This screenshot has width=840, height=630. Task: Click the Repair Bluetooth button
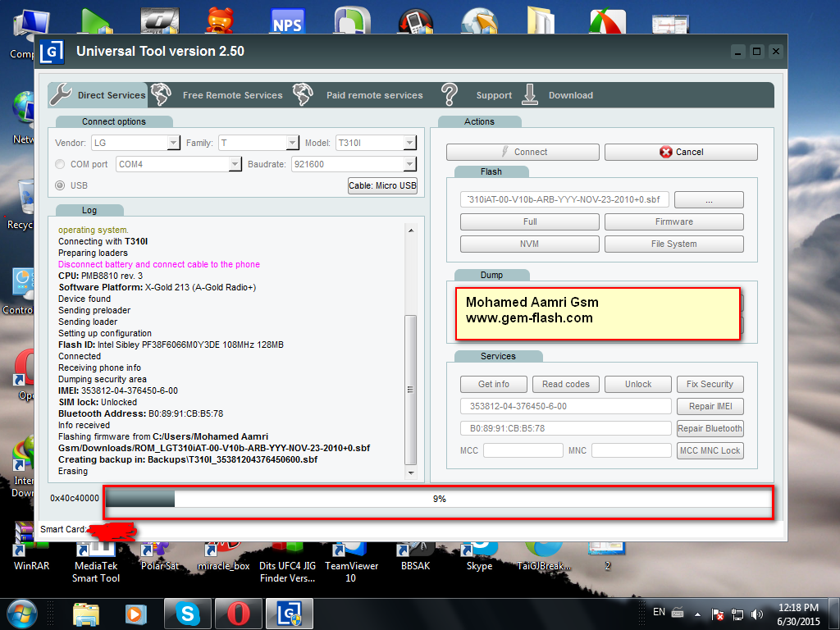coord(710,428)
